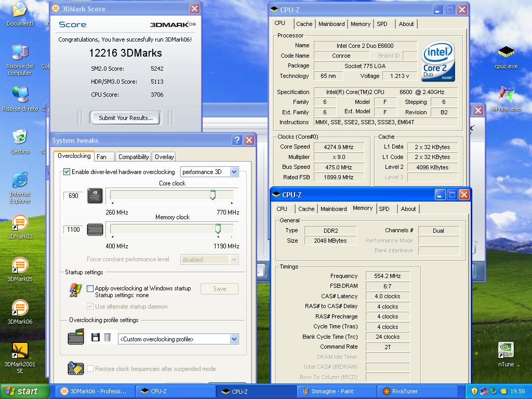532x399 pixels.
Task: Launch the 3DMark03 desktop shortcut
Action: (x=20, y=227)
